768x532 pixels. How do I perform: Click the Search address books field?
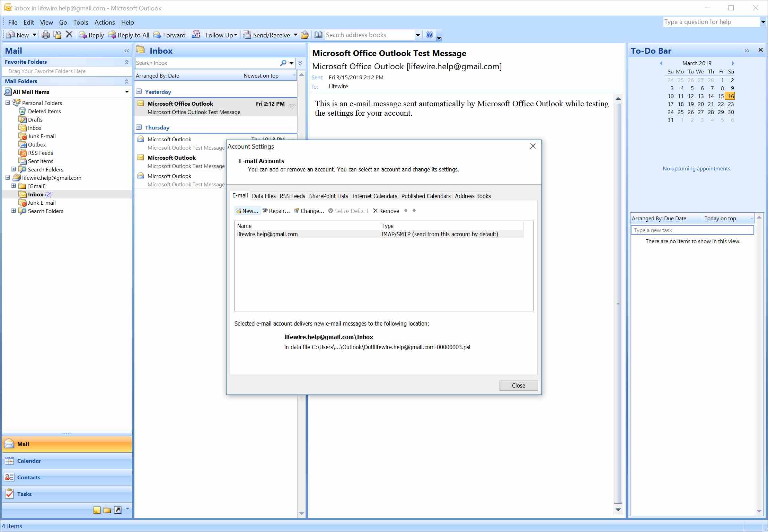[x=369, y=35]
